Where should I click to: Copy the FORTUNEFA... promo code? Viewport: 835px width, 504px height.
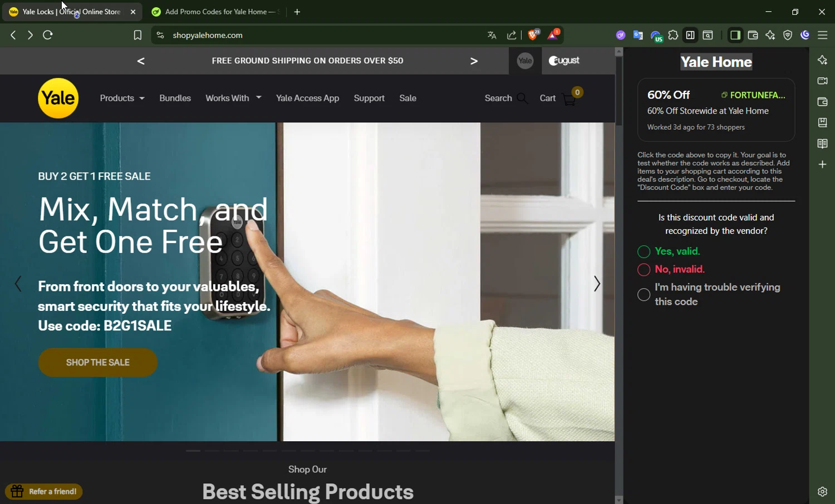tap(753, 95)
